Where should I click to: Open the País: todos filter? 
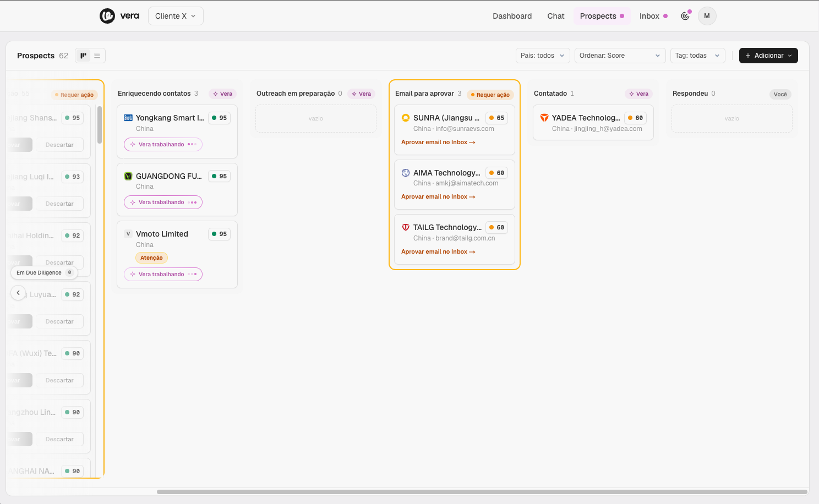[x=543, y=56]
